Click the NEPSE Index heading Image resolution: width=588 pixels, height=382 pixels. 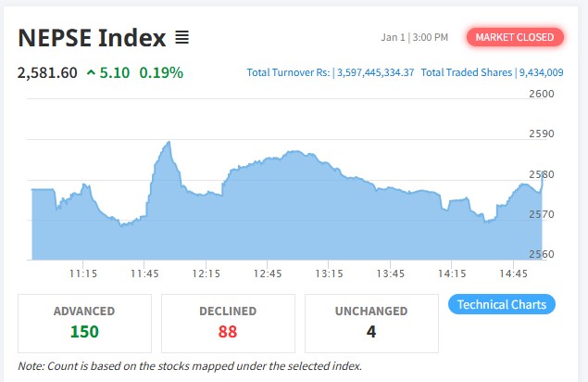pyautogui.click(x=92, y=38)
